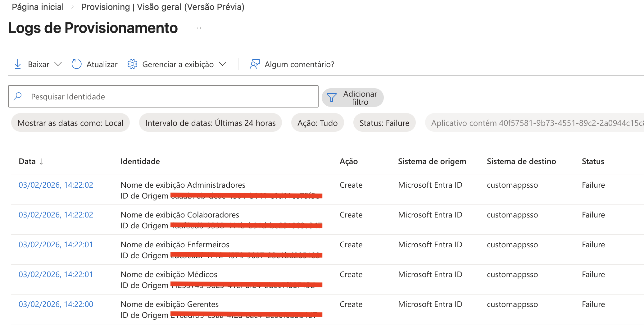Click the Adicionar filtro button
The height and width of the screenshot is (325, 644).
[353, 98]
